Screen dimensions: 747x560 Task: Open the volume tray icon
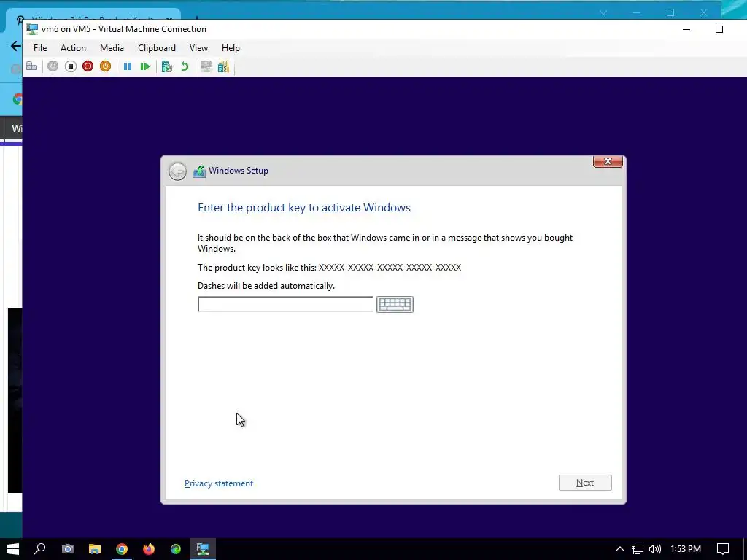coord(655,549)
